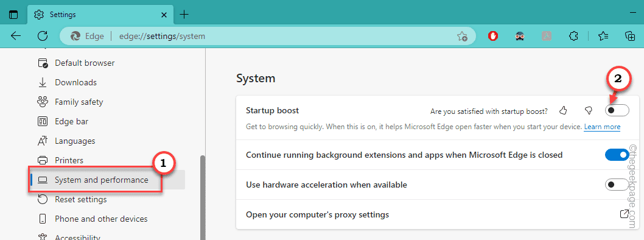Viewport: 644px width, 240px height.
Task: Click the greyed-out extension icon
Action: click(x=546, y=36)
